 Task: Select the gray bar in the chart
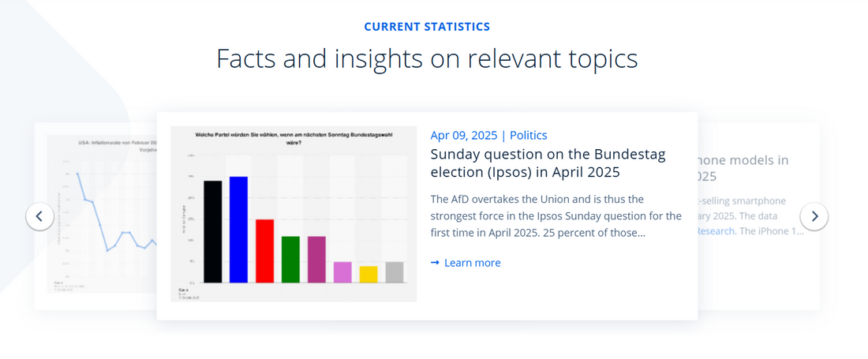[x=395, y=271]
